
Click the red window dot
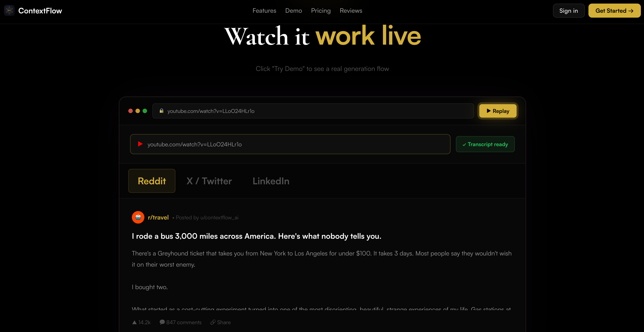click(x=131, y=111)
